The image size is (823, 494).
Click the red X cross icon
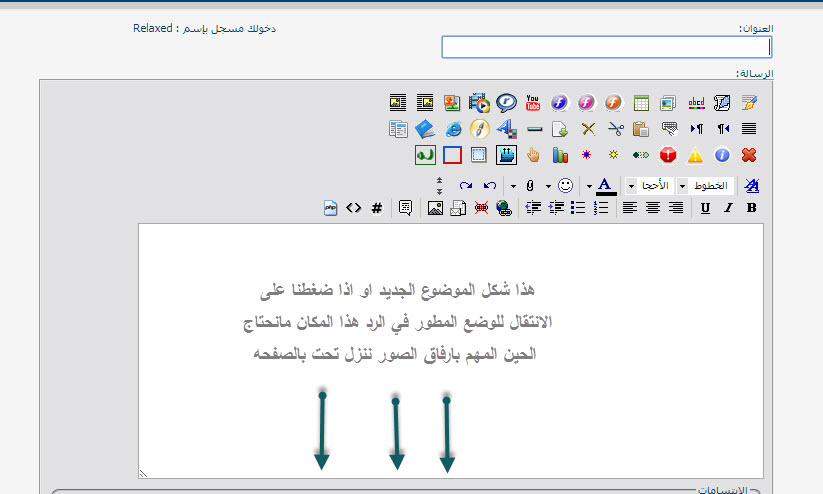(x=749, y=155)
